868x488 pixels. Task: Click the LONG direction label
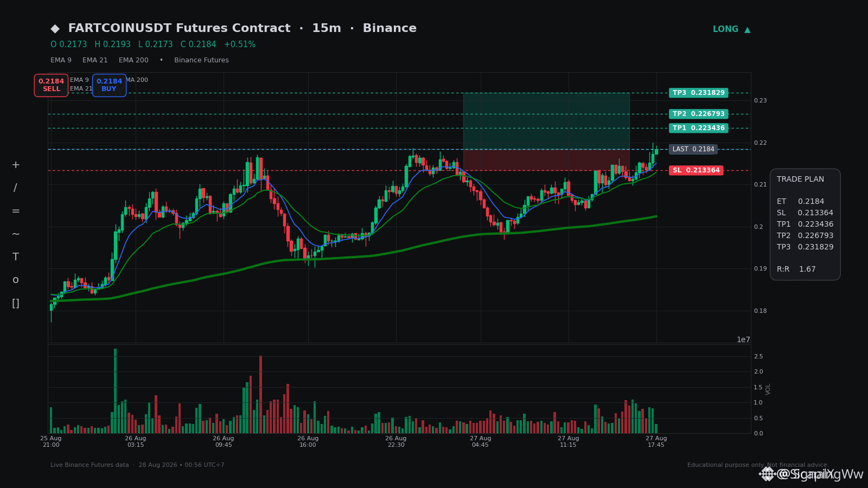pos(725,29)
